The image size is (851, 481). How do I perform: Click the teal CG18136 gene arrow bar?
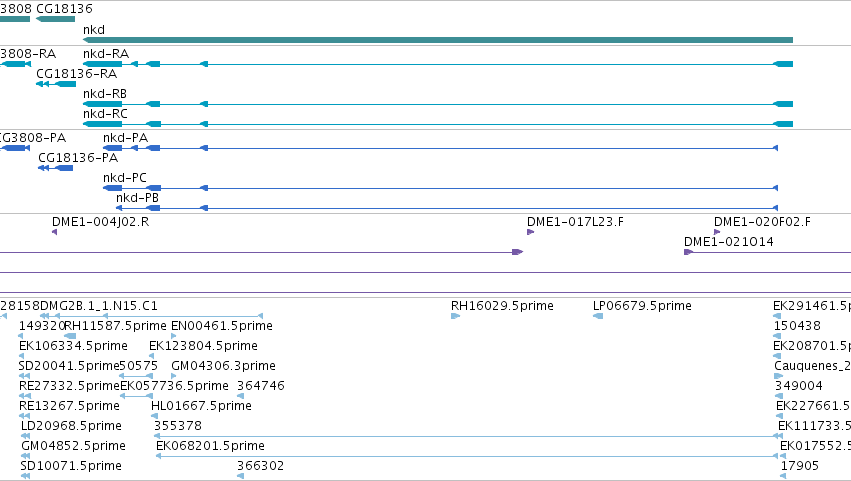point(55,19)
